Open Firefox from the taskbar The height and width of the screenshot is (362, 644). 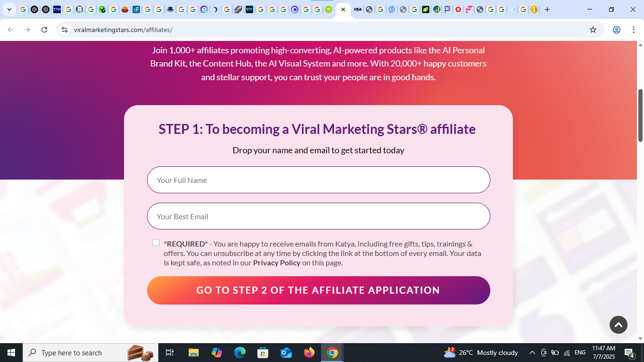309,353
